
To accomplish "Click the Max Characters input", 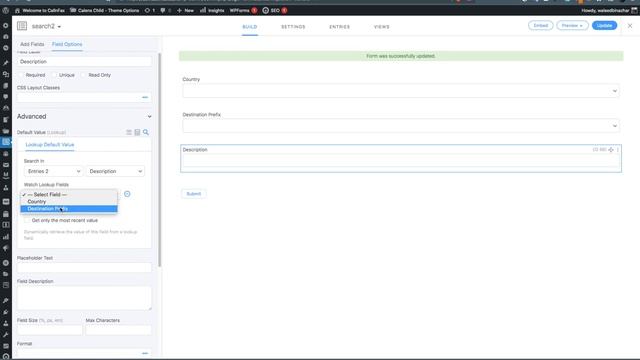I will [118, 330].
